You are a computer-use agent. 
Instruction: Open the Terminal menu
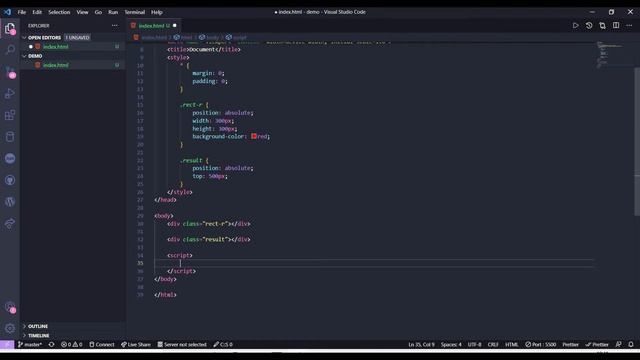click(135, 12)
